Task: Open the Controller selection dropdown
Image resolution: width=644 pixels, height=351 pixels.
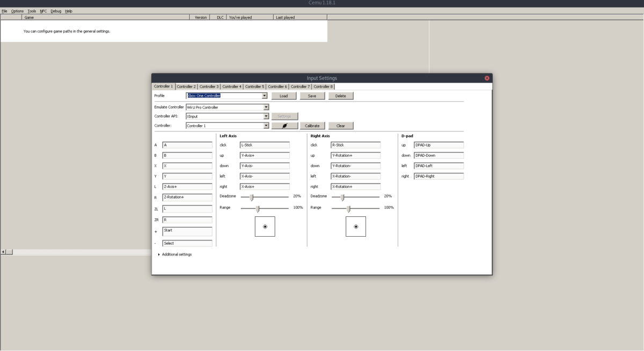Action: click(x=266, y=126)
